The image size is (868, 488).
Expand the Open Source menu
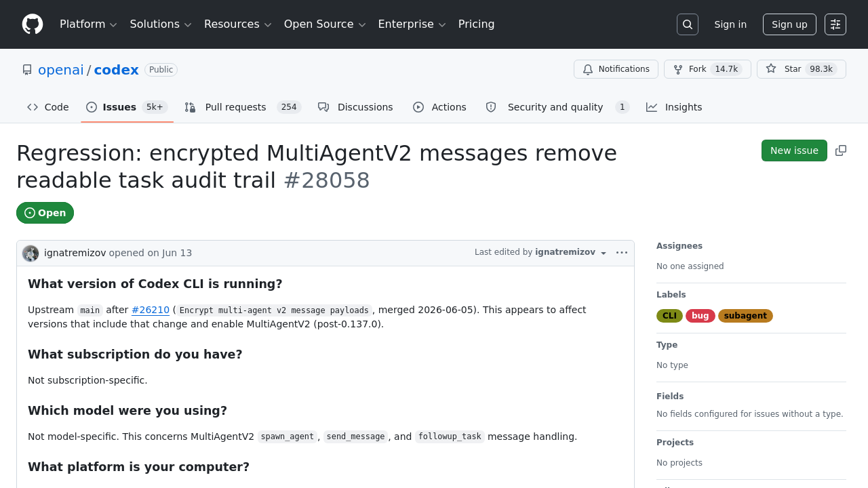click(325, 24)
